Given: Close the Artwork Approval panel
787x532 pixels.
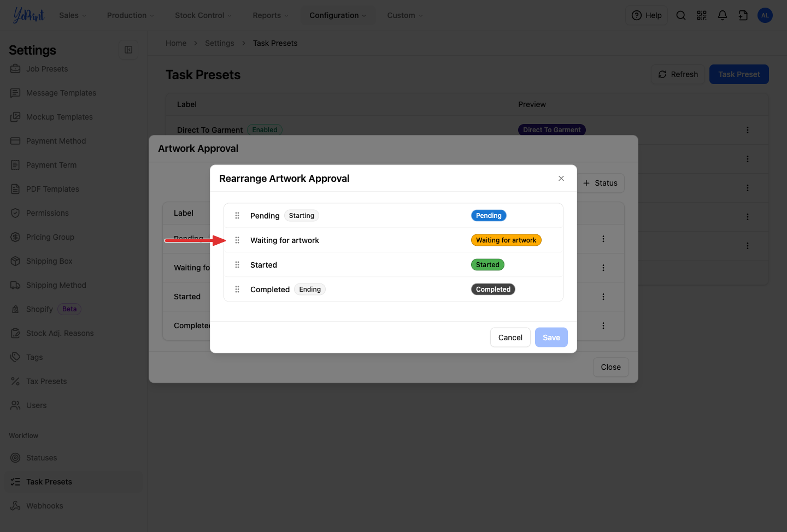Looking at the screenshot, I should pyautogui.click(x=611, y=367).
